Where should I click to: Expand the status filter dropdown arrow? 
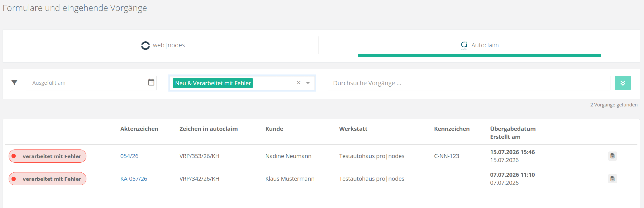[308, 83]
